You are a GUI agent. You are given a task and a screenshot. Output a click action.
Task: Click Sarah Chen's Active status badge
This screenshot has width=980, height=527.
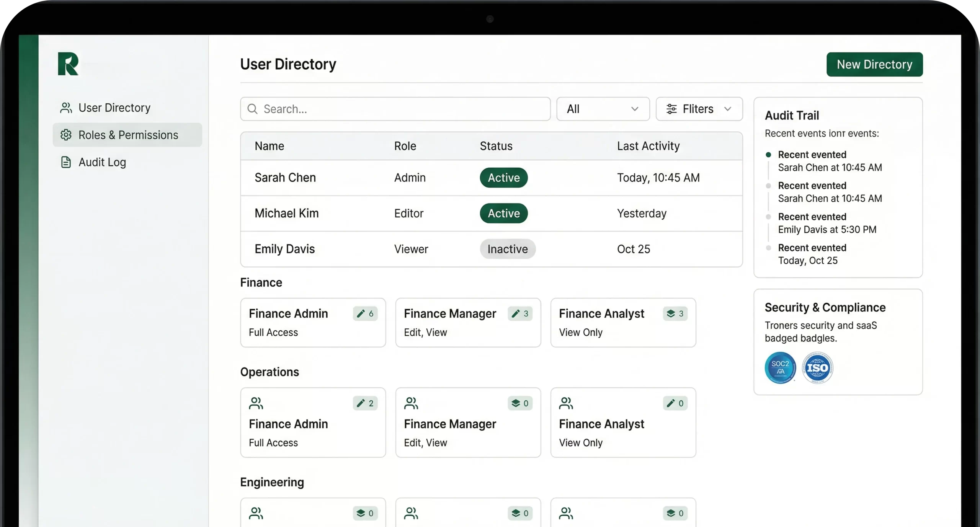tap(503, 178)
